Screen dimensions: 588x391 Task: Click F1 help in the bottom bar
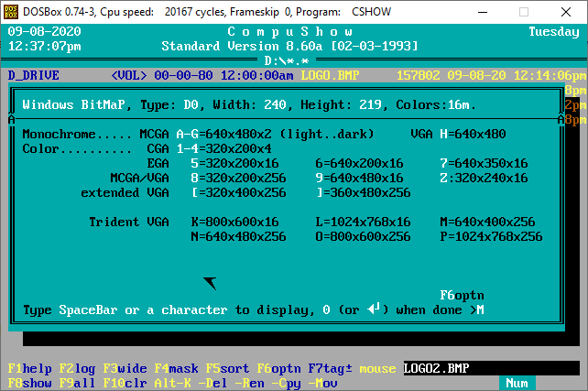[x=27, y=369]
